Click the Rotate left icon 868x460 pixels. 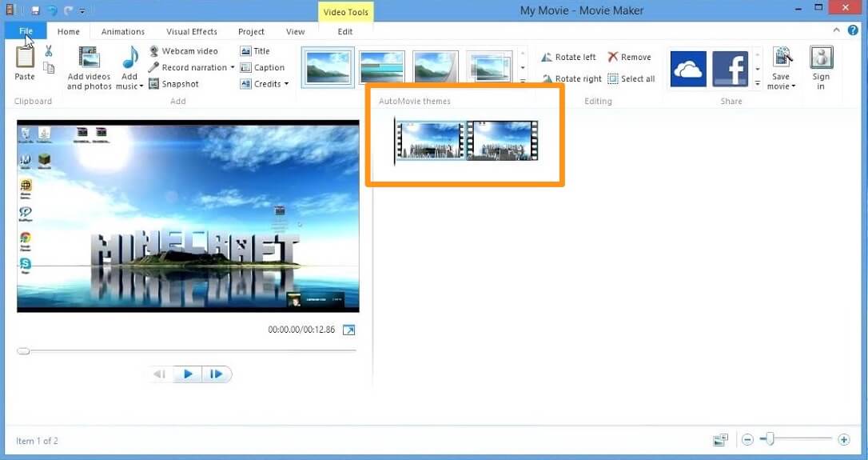[x=547, y=58]
